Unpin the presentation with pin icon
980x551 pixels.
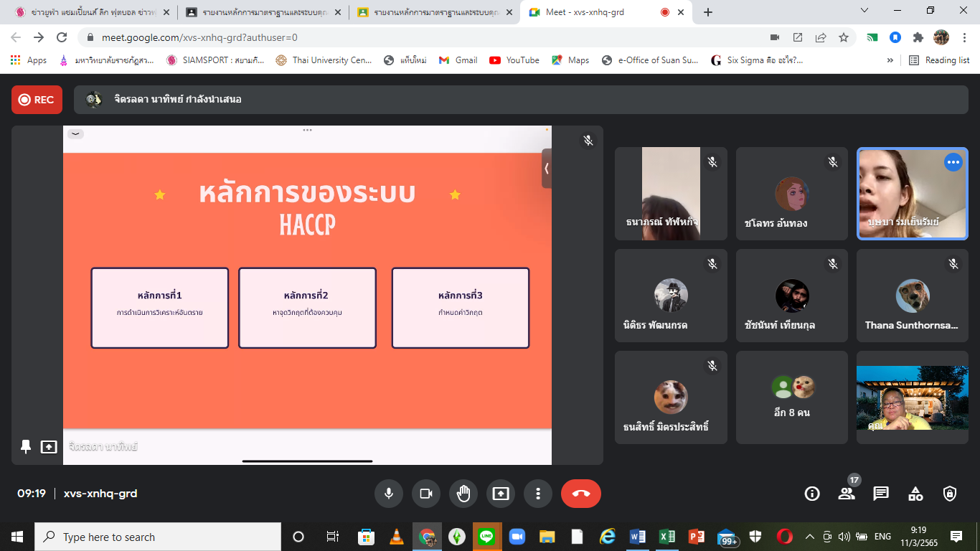click(x=26, y=447)
